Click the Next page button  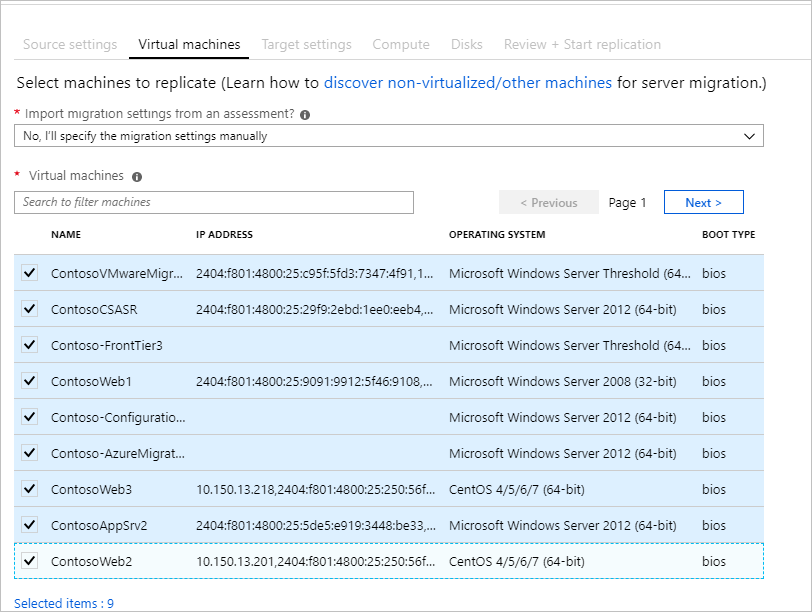(x=704, y=202)
